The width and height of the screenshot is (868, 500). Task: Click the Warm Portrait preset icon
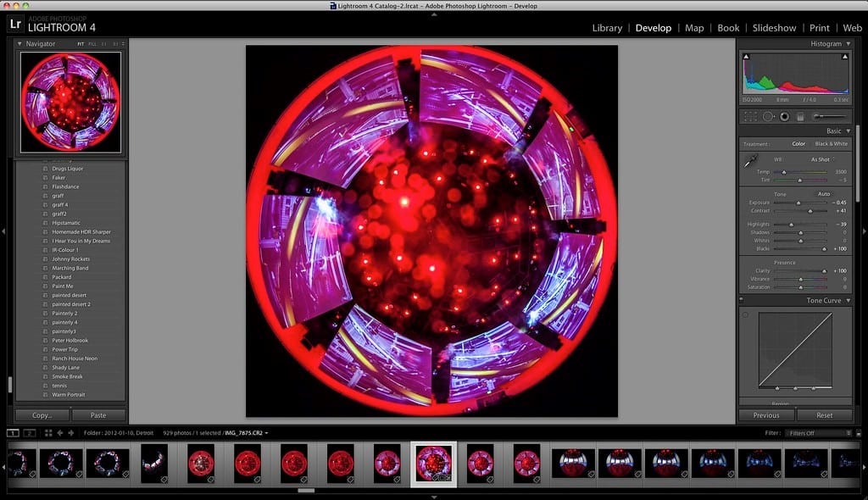click(46, 395)
